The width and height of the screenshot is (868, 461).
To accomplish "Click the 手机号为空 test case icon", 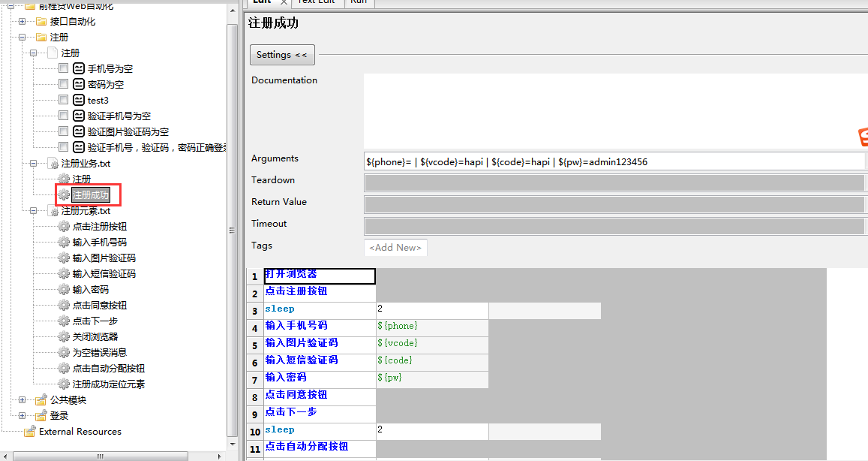I will (77, 68).
